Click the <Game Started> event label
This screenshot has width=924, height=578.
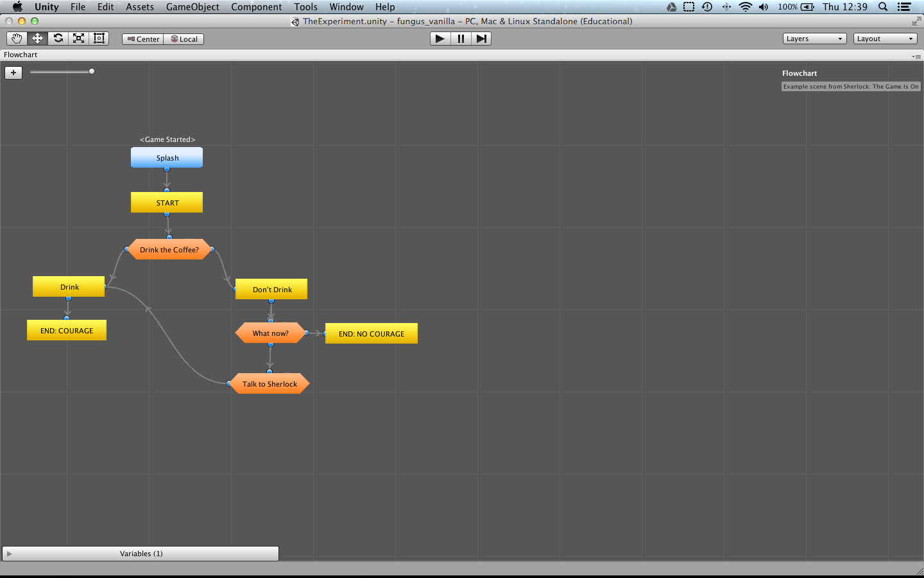(167, 139)
